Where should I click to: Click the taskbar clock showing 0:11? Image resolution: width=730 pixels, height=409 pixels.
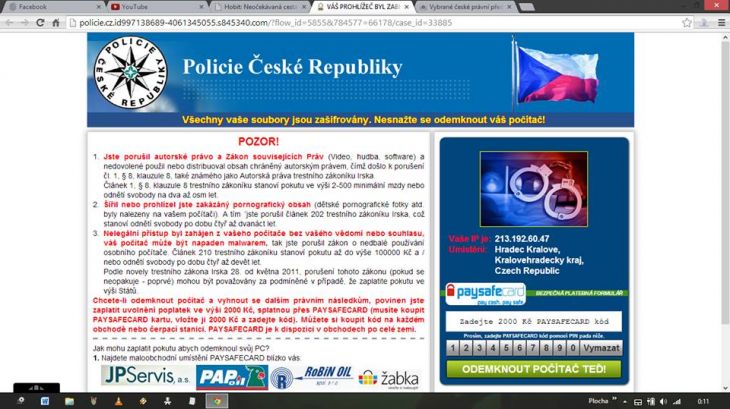pos(703,402)
